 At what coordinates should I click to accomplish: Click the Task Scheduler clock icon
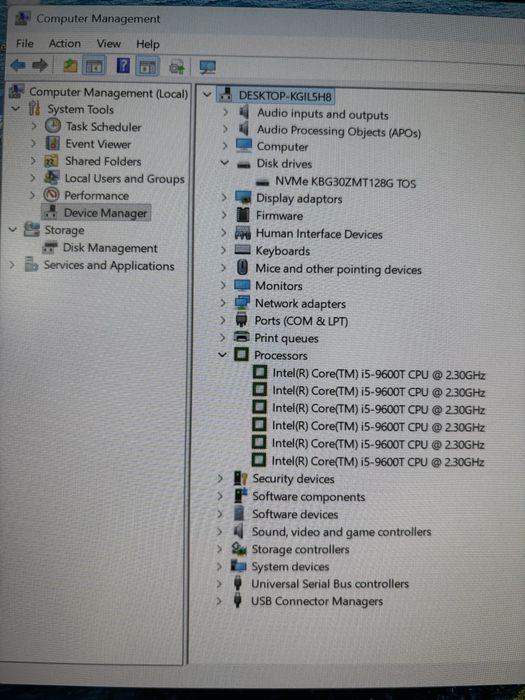pyautogui.click(x=53, y=126)
